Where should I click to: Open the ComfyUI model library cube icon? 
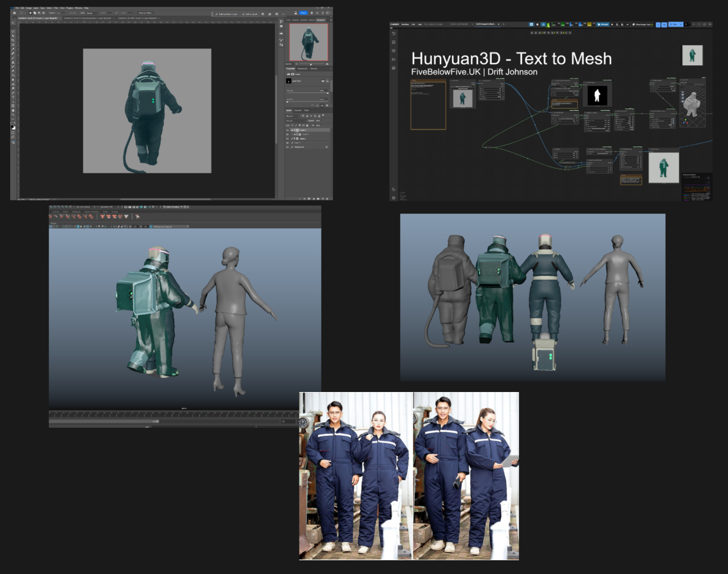click(x=393, y=50)
